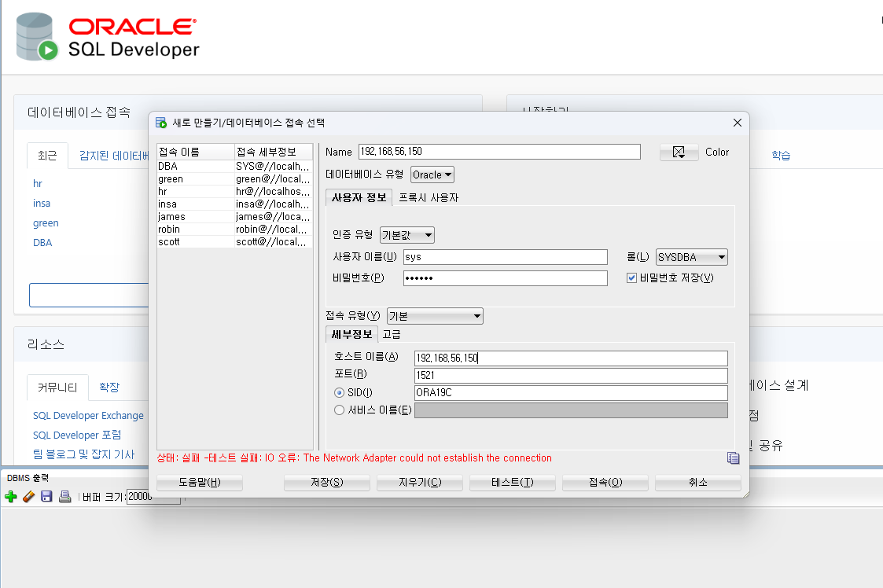The height and width of the screenshot is (588, 883).
Task: Click the SID field showing ORA19C
Action: [571, 392]
